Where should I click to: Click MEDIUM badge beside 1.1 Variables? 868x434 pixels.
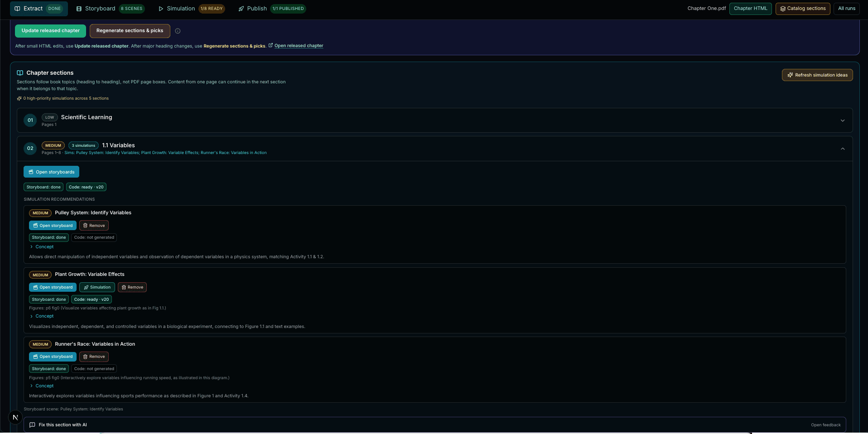(53, 145)
